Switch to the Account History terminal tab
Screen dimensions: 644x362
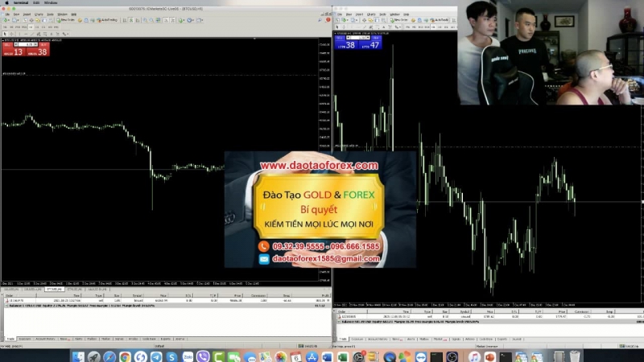coord(47,339)
